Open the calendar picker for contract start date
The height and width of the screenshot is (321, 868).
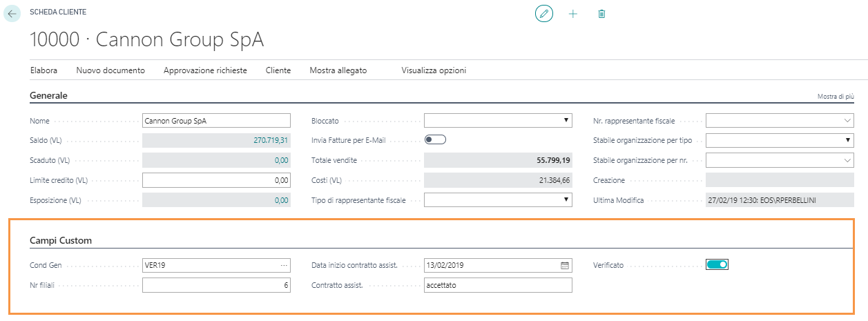pos(564,266)
